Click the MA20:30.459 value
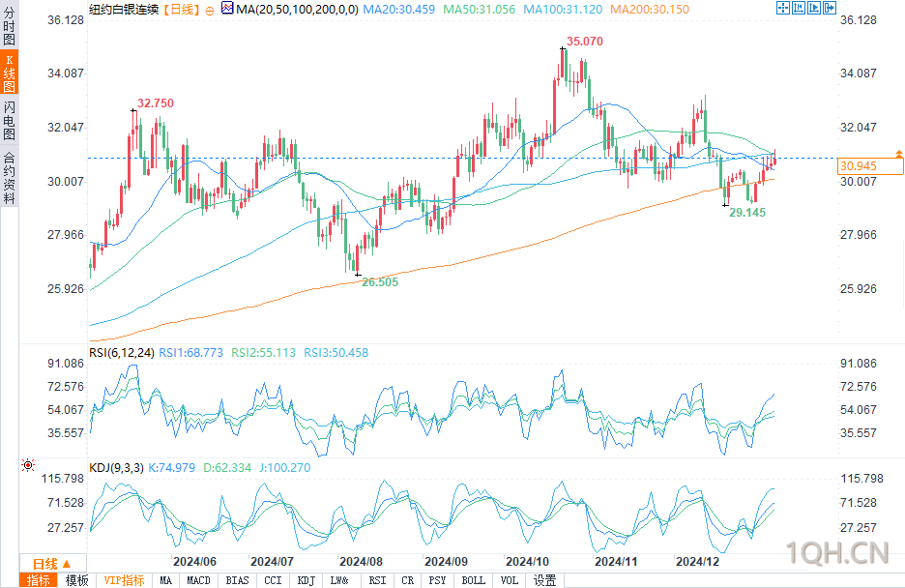Viewport: 905px width, 588px height. [398, 10]
